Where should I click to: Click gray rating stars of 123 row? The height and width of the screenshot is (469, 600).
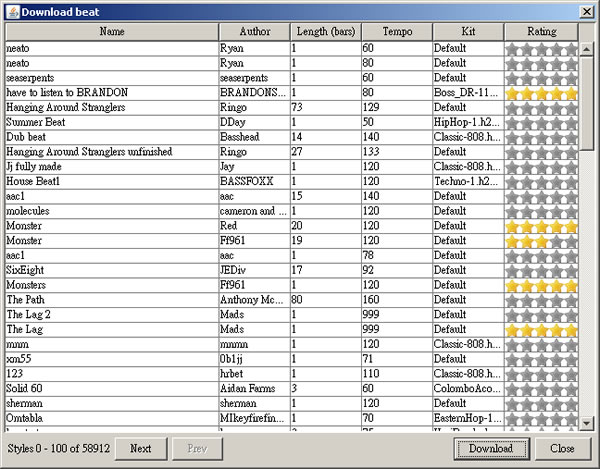pyautogui.click(x=541, y=374)
